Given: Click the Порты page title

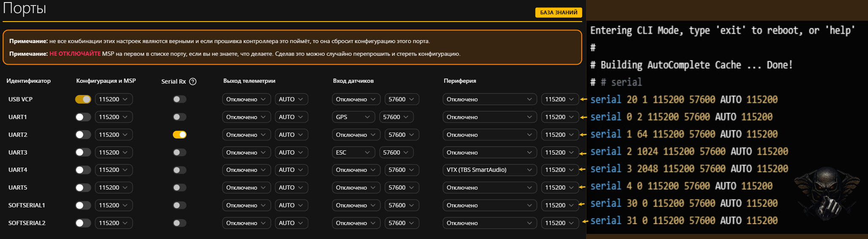Looking at the screenshot, I should 25,8.
